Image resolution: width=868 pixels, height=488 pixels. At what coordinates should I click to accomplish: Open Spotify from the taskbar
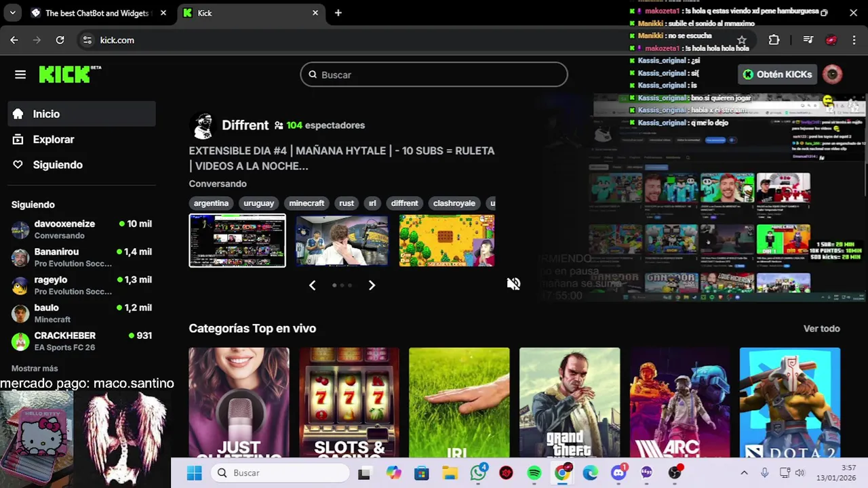(x=534, y=473)
